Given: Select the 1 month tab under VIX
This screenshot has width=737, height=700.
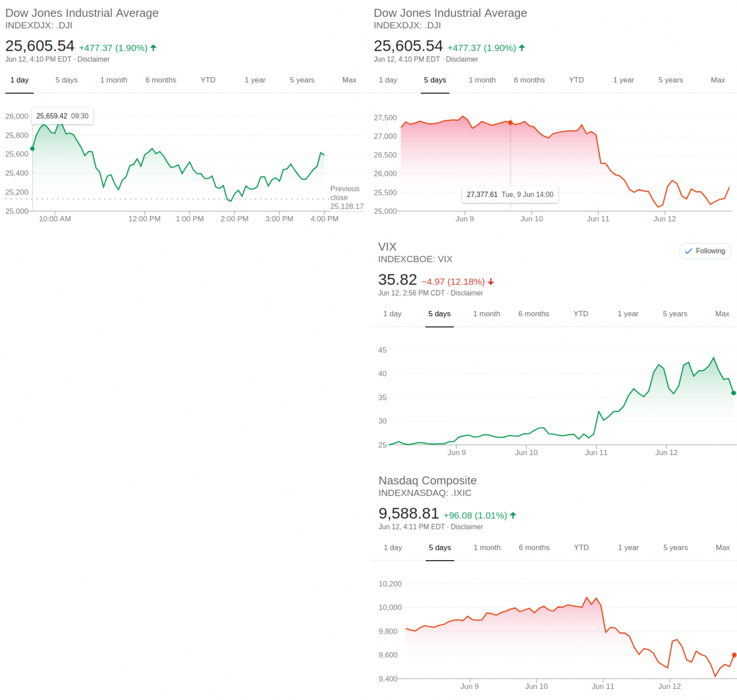Looking at the screenshot, I should click(487, 314).
